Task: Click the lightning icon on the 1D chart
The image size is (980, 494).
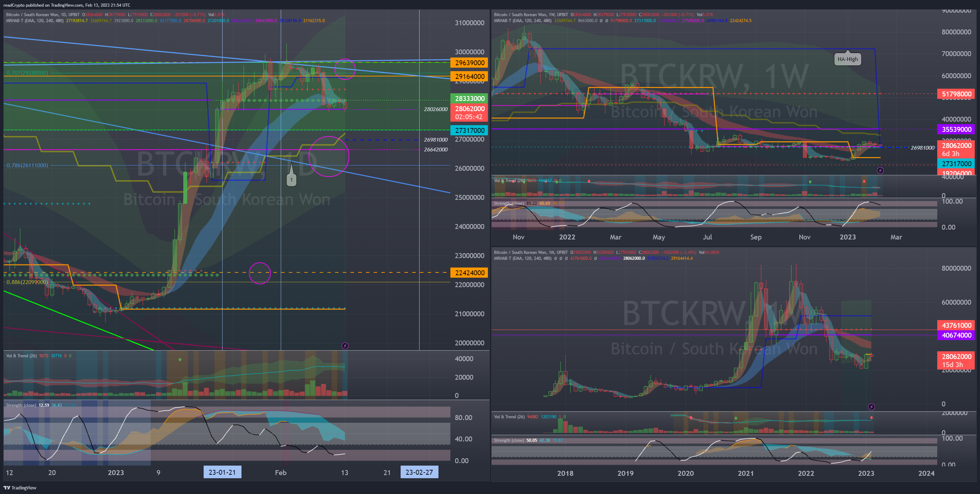Action: (345, 346)
